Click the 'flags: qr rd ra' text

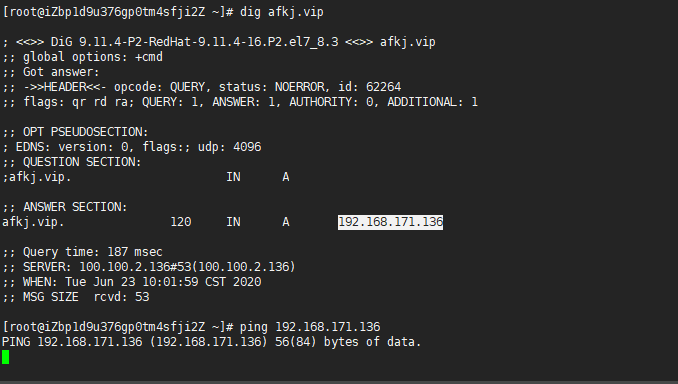(78, 102)
